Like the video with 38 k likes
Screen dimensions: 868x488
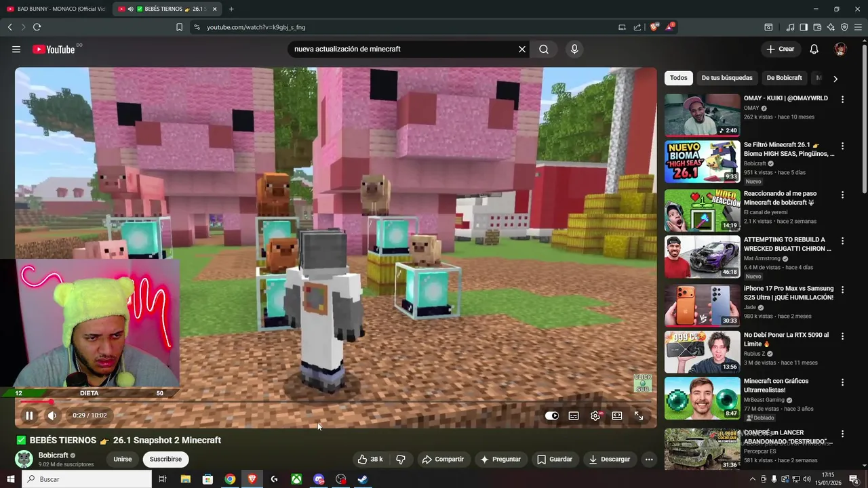point(370,459)
